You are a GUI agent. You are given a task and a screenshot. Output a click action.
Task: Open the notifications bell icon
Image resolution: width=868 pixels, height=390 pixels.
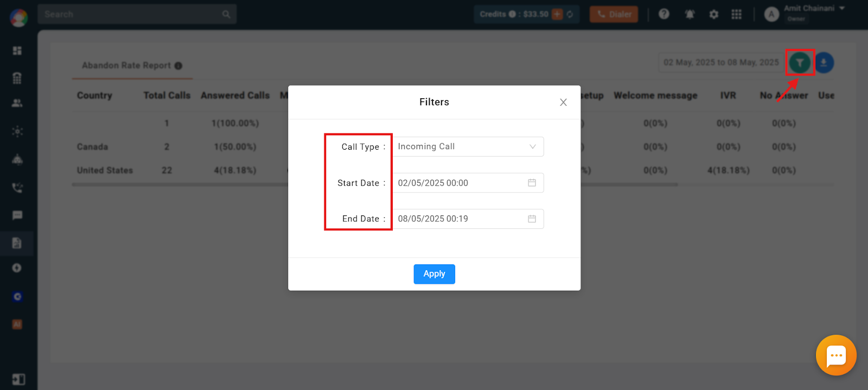pyautogui.click(x=690, y=14)
